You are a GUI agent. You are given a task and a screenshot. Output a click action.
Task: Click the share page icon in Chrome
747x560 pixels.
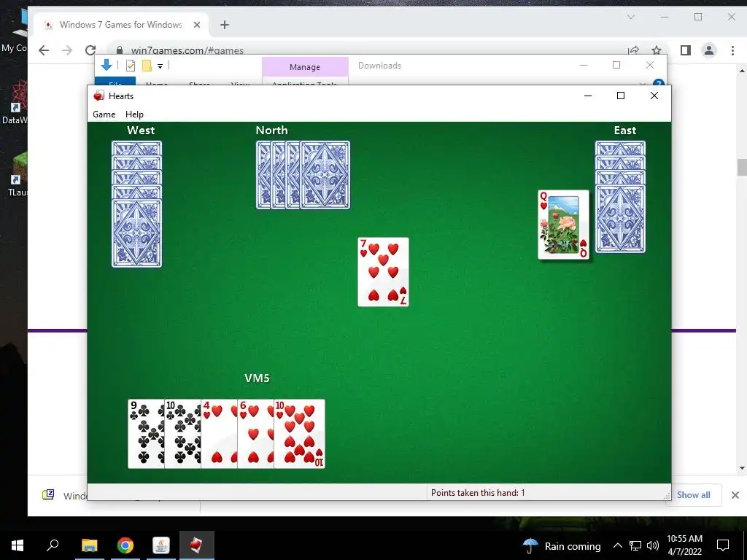point(634,50)
